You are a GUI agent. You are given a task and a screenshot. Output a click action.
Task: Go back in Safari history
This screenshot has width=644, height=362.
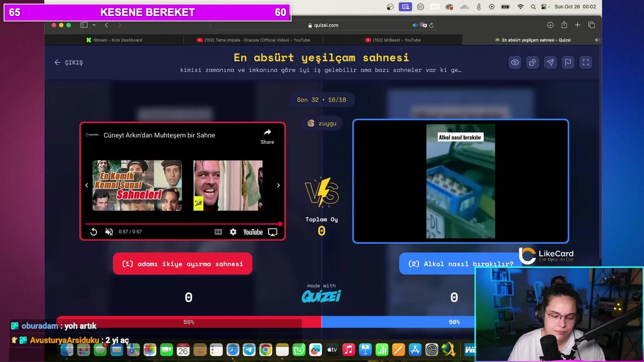point(106,25)
